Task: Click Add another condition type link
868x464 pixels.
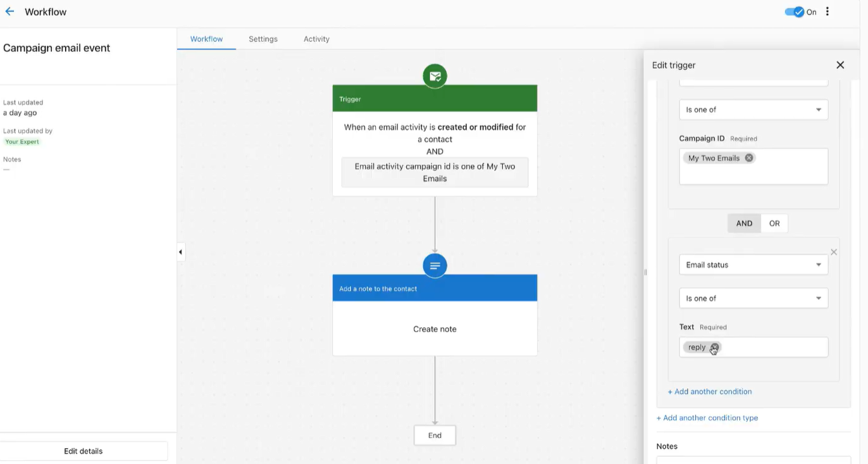Action: point(707,418)
